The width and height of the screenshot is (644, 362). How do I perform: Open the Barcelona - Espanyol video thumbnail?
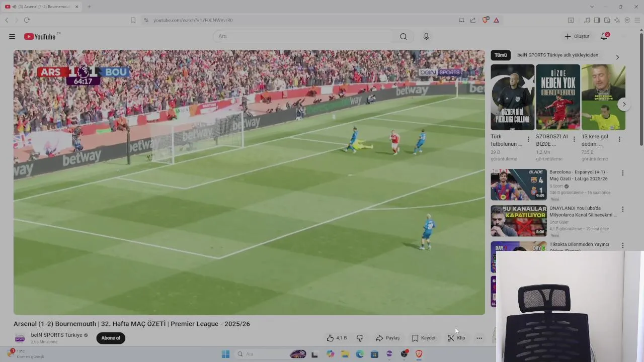click(519, 185)
